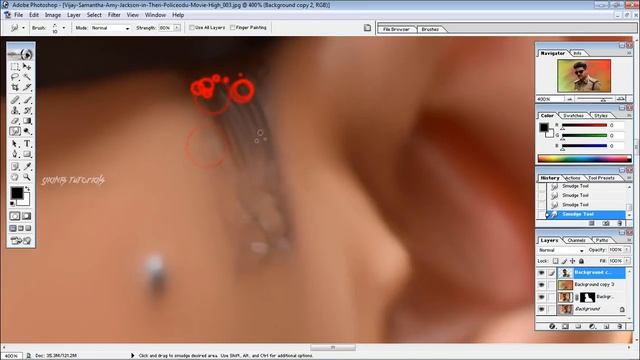Select the Crop tool
Screen dimensions: 640x360
(x=15, y=87)
